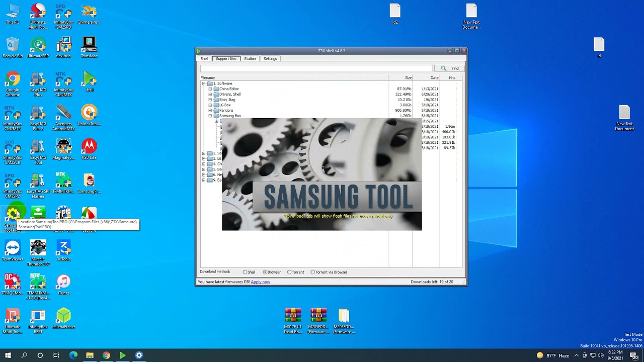Click the Find button
Image resolution: width=644 pixels, height=362 pixels.
click(x=450, y=68)
